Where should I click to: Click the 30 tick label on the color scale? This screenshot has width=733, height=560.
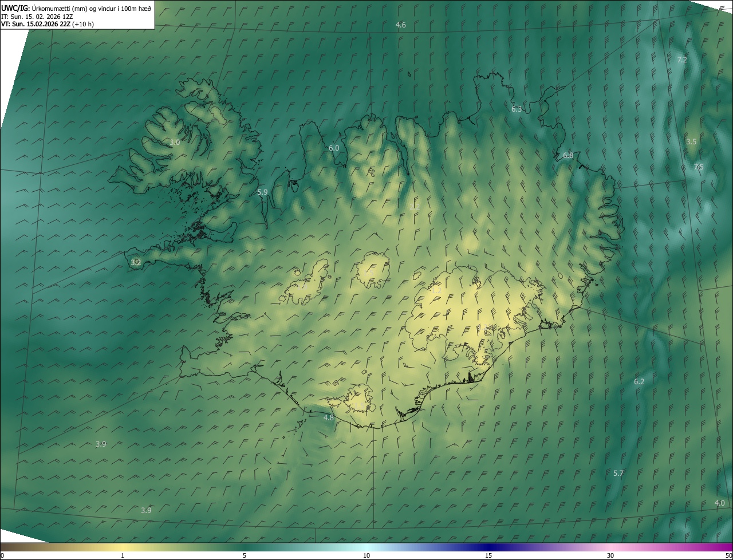[610, 555]
